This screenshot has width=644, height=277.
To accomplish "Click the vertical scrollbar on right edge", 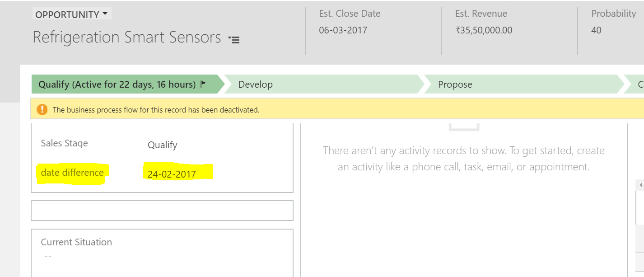I will coord(640,208).
